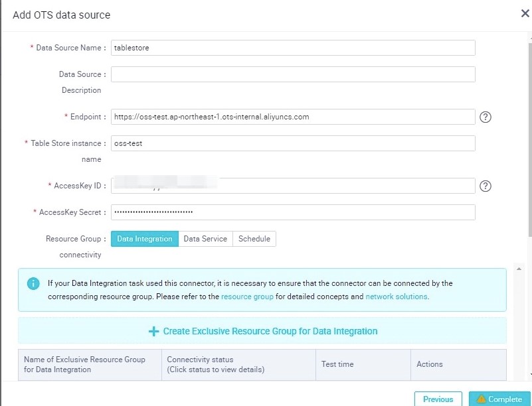Click Create Exclusive Resource Group for Data Integration
This screenshot has height=406, width=532.
(x=270, y=331)
